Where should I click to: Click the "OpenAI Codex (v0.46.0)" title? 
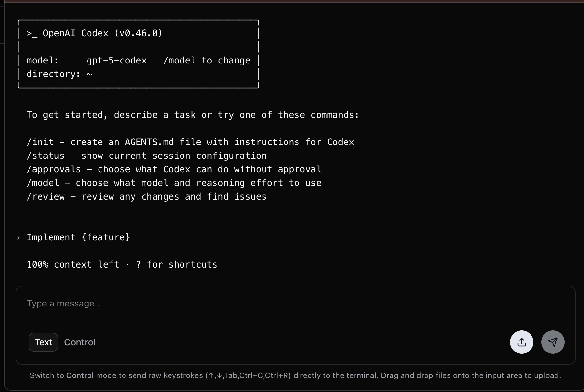[x=103, y=33]
